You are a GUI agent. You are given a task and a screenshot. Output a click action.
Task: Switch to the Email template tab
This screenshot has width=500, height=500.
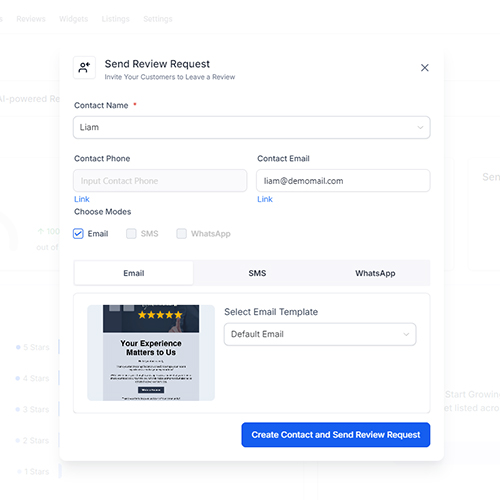coord(134,273)
